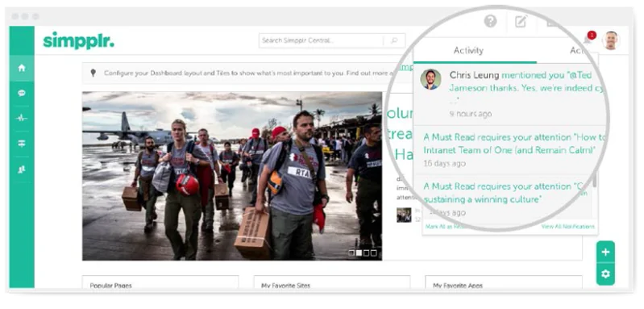Open the featured volunteers carousel image

tap(232, 176)
